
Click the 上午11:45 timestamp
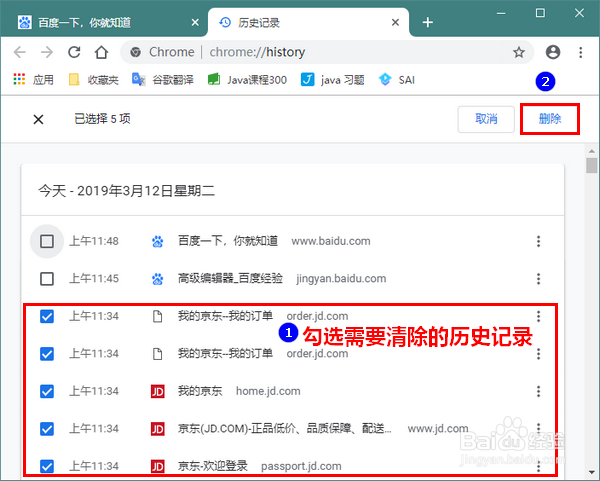pos(94,279)
